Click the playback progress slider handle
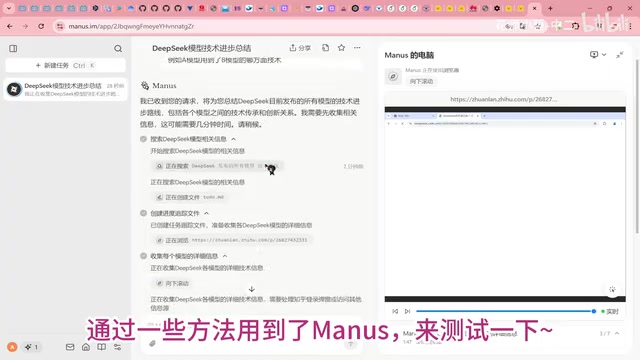 point(594,311)
